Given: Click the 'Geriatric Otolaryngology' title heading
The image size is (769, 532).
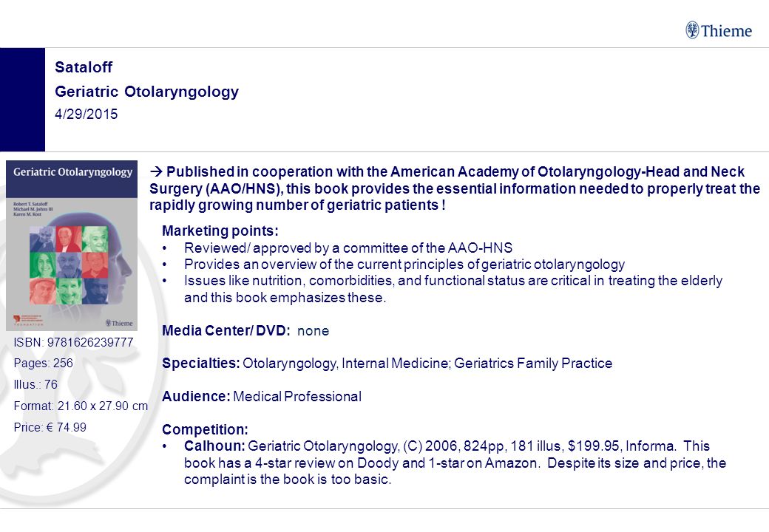Looking at the screenshot, I should coord(146,92).
